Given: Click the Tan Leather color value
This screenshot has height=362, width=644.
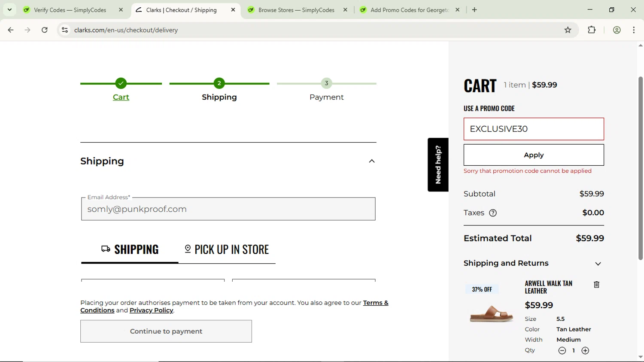Looking at the screenshot, I should 574,329.
